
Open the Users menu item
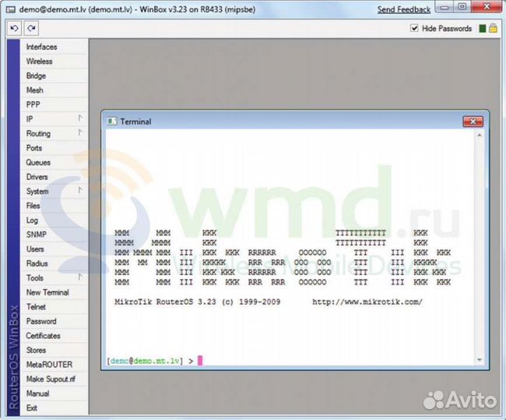point(54,249)
